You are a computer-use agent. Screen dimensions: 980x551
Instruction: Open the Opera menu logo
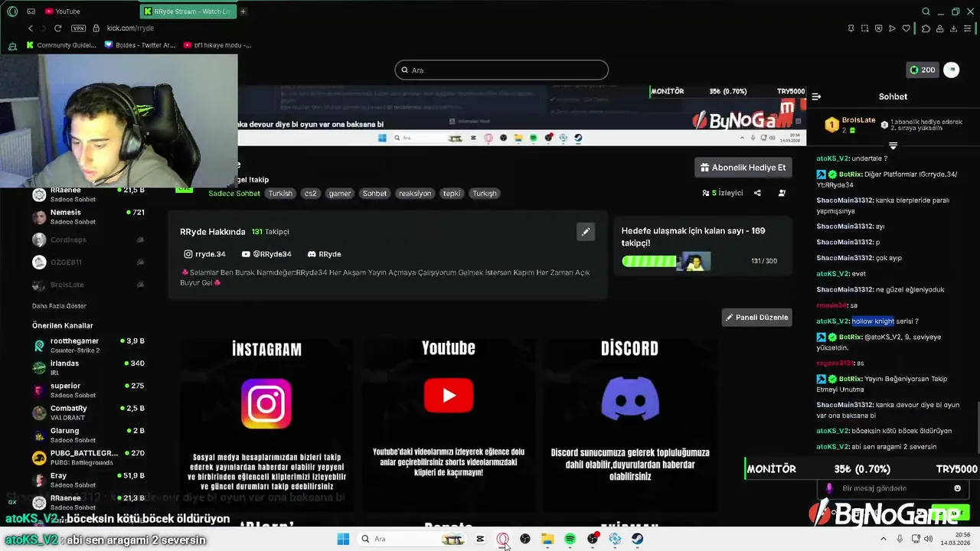coord(12,11)
